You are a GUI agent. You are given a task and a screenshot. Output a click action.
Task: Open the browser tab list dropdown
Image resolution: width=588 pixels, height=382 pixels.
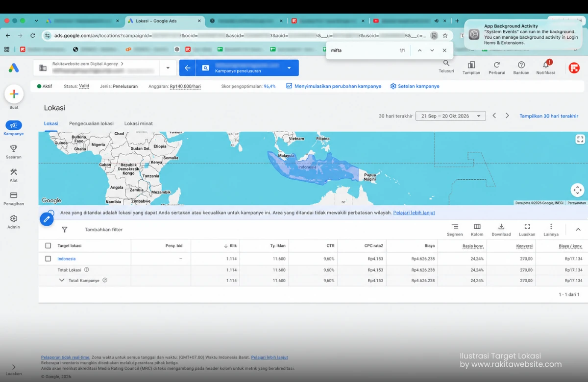(36, 21)
